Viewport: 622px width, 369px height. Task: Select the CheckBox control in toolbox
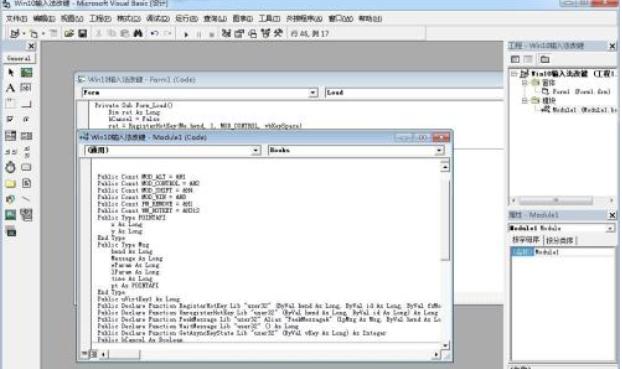pos(11,119)
